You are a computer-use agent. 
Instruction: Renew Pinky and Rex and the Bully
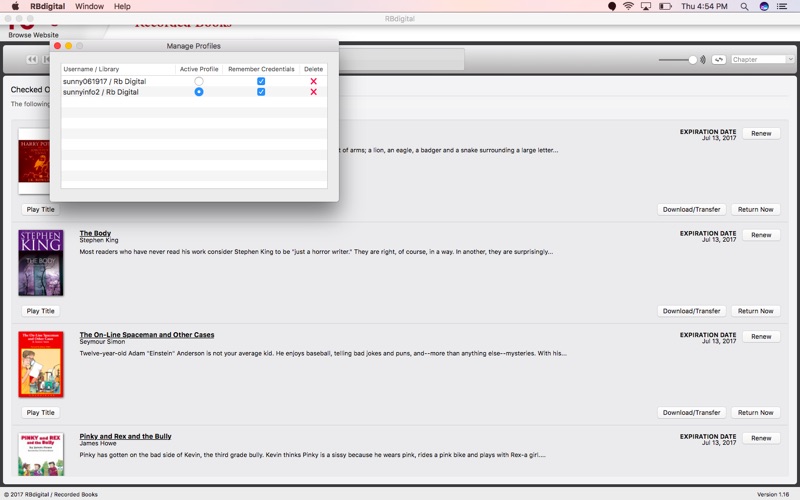click(761, 438)
